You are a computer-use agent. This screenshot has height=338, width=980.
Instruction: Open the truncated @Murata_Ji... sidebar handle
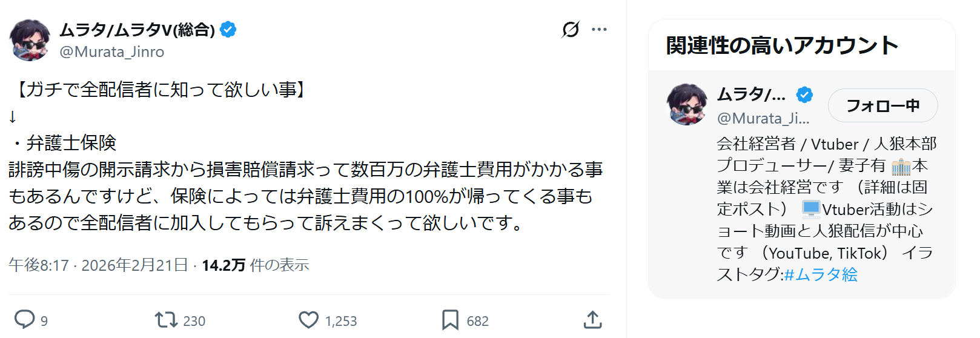click(763, 118)
